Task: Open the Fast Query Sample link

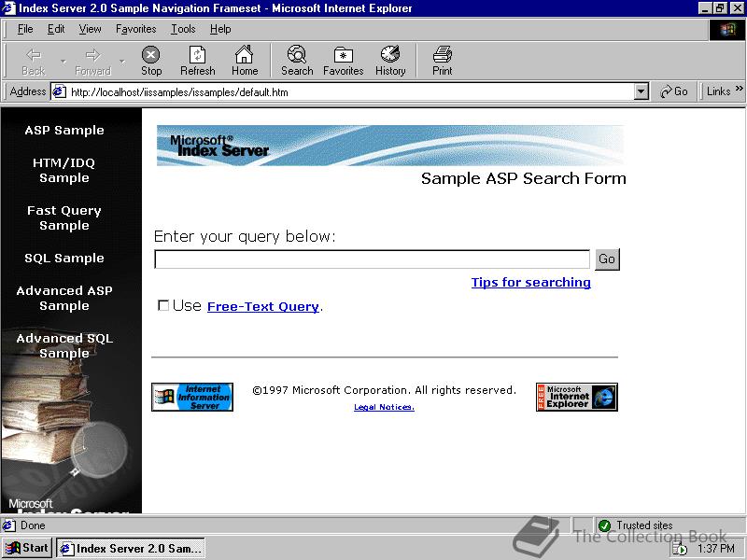Action: click(64, 217)
